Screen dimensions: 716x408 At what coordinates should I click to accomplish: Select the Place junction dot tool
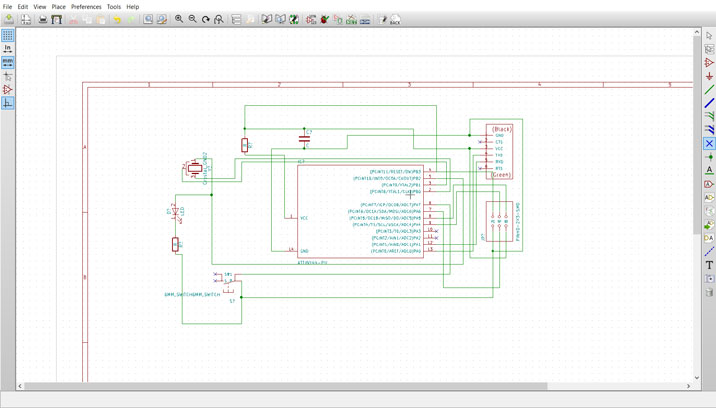(x=709, y=157)
